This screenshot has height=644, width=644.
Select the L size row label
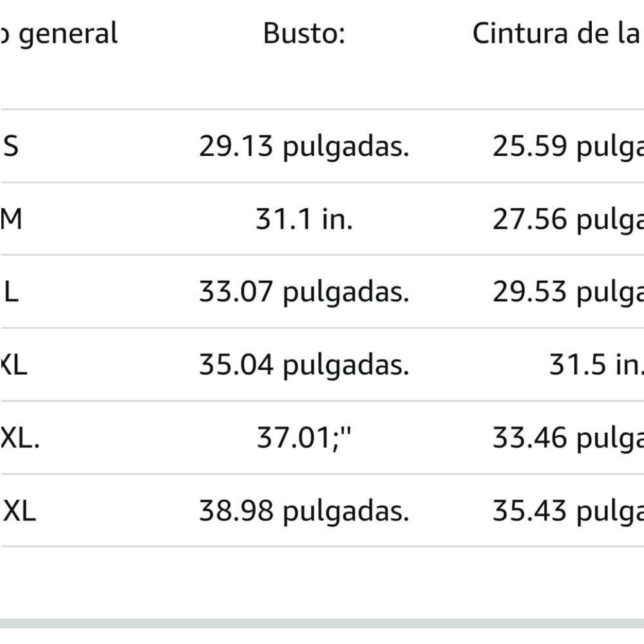point(11,292)
